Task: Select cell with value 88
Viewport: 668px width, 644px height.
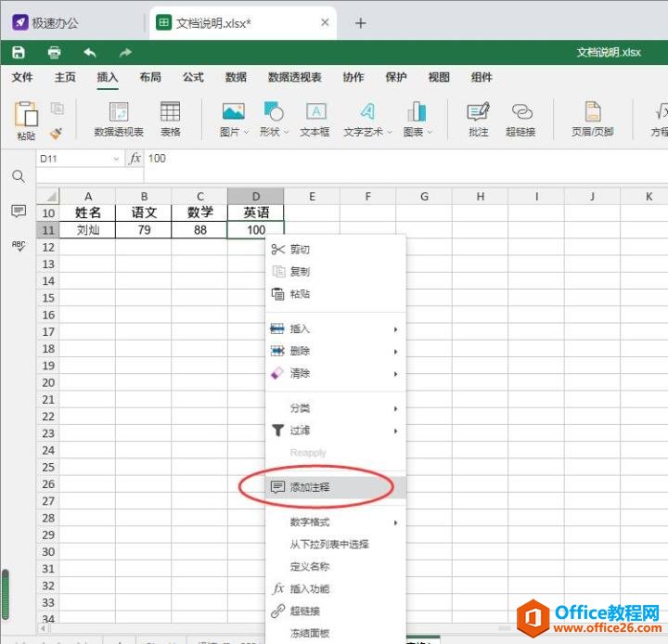Action: click(x=199, y=230)
